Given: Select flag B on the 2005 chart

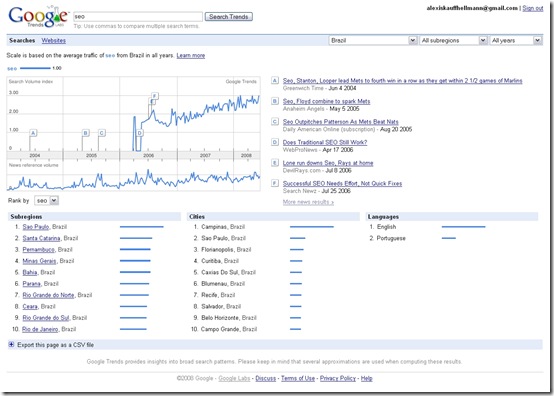Looking at the screenshot, I should (86, 133).
